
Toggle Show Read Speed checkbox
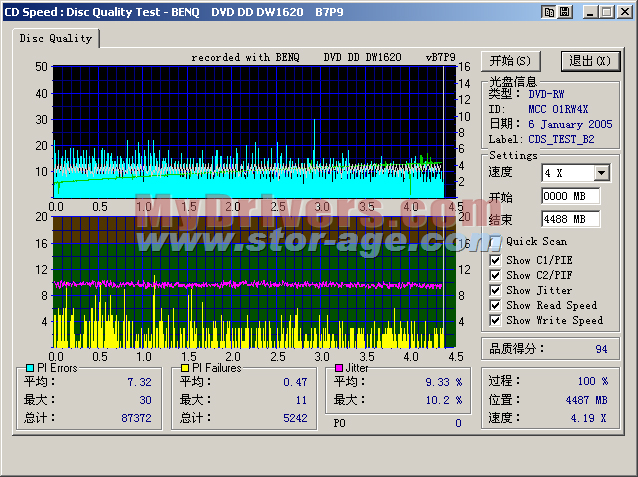click(x=496, y=305)
